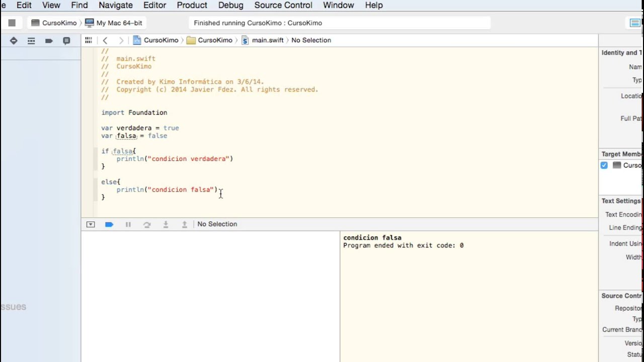Stop the running scheme with Stop button
The width and height of the screenshot is (644, 362).
[12, 23]
